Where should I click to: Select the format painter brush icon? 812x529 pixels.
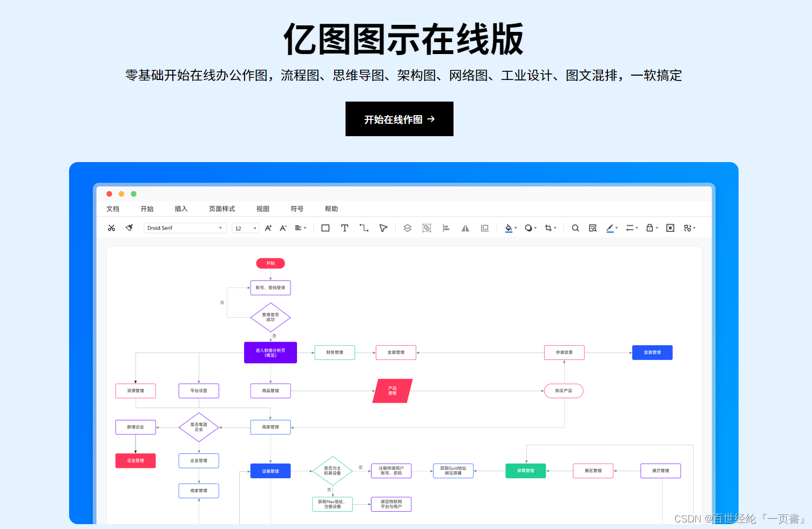pos(129,228)
